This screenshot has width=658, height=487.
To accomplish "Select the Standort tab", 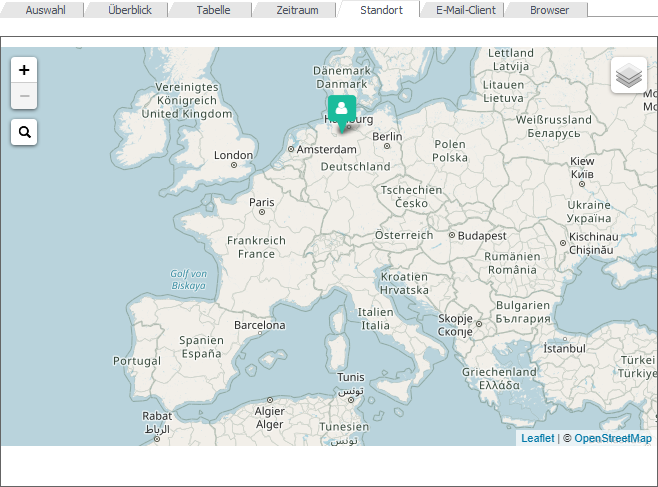I will (x=381, y=10).
